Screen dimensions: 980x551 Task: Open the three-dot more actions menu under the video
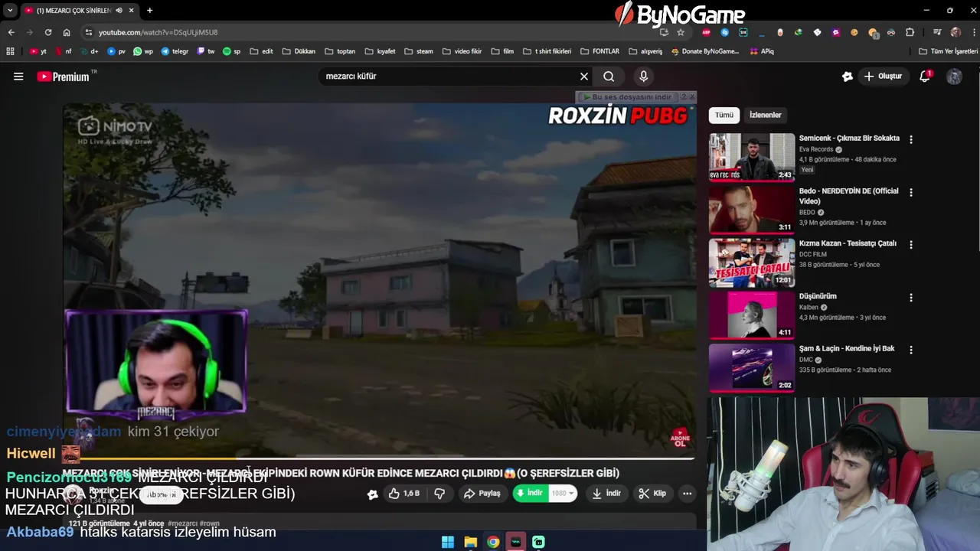tap(687, 494)
